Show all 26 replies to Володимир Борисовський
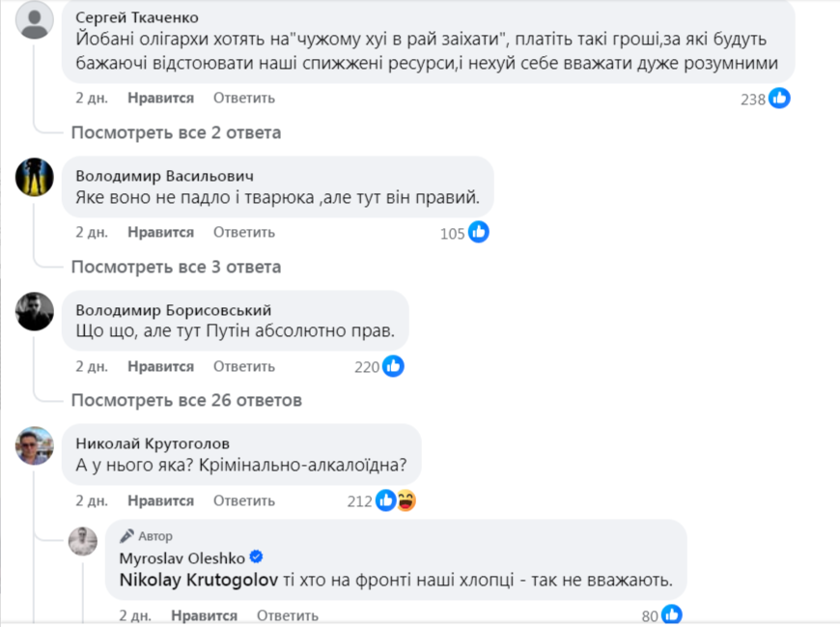 coord(186,400)
